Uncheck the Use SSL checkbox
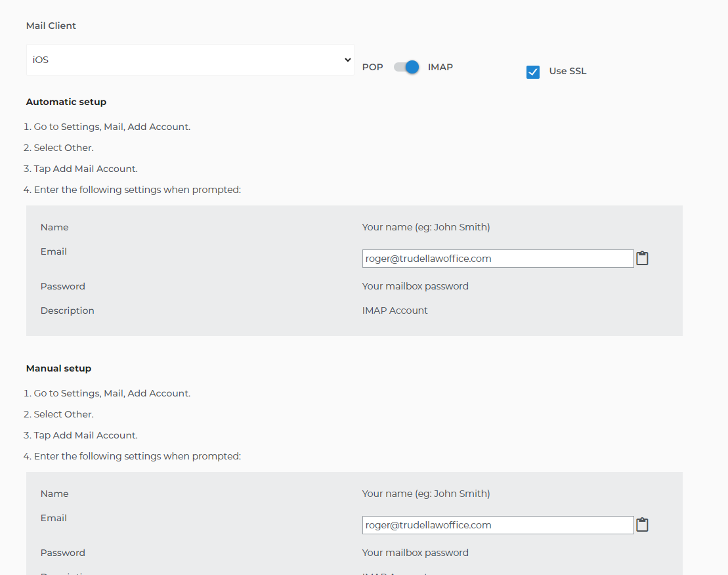728x575 pixels. [533, 72]
